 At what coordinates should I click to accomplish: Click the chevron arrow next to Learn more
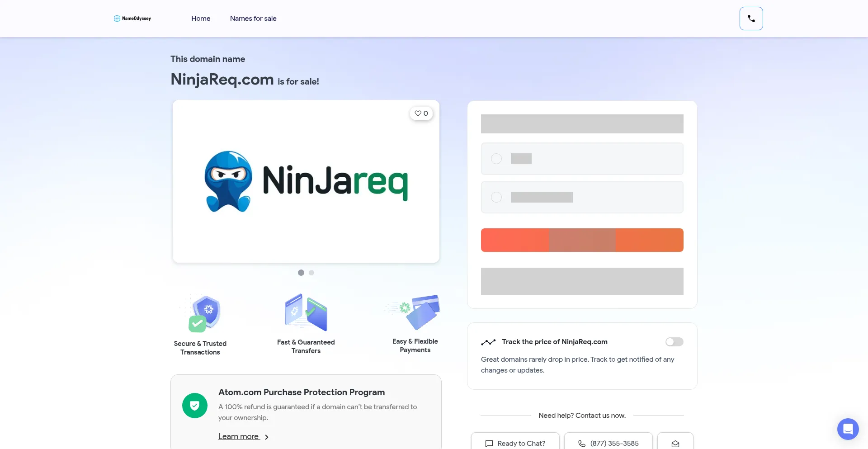pos(267,437)
